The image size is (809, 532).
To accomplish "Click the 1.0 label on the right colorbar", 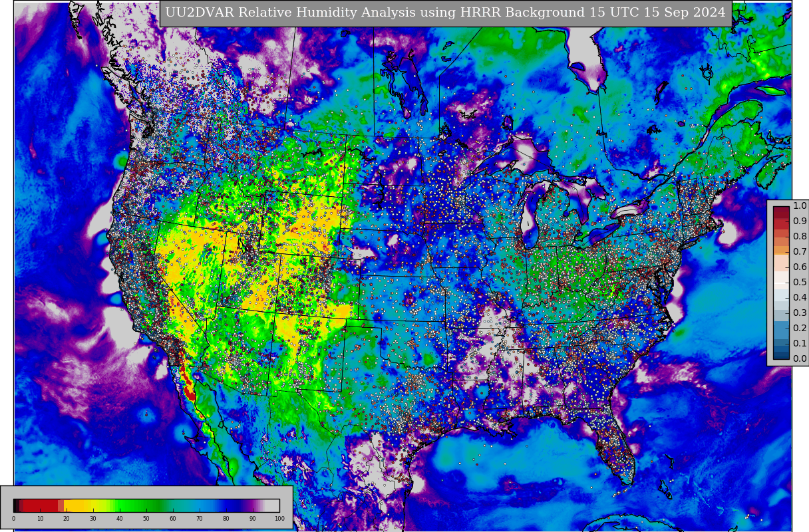I will click(800, 206).
